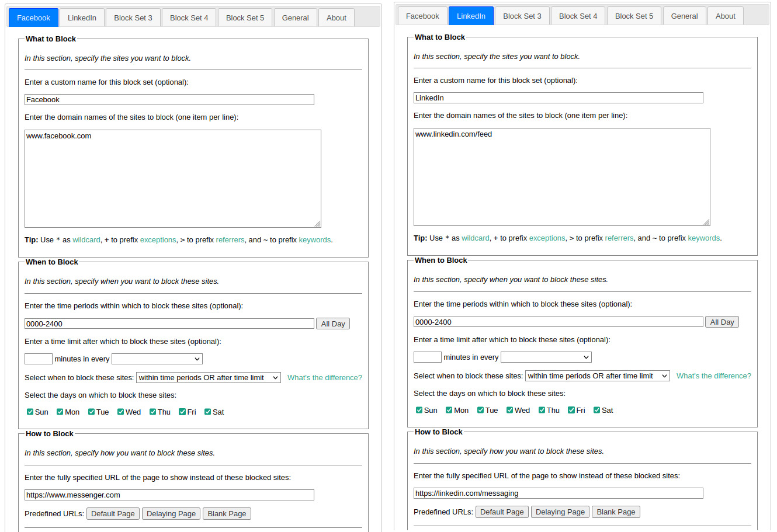Toggle the Sat checkbox in Facebook block set
Viewport: 777px width, 532px height.
[x=207, y=412]
